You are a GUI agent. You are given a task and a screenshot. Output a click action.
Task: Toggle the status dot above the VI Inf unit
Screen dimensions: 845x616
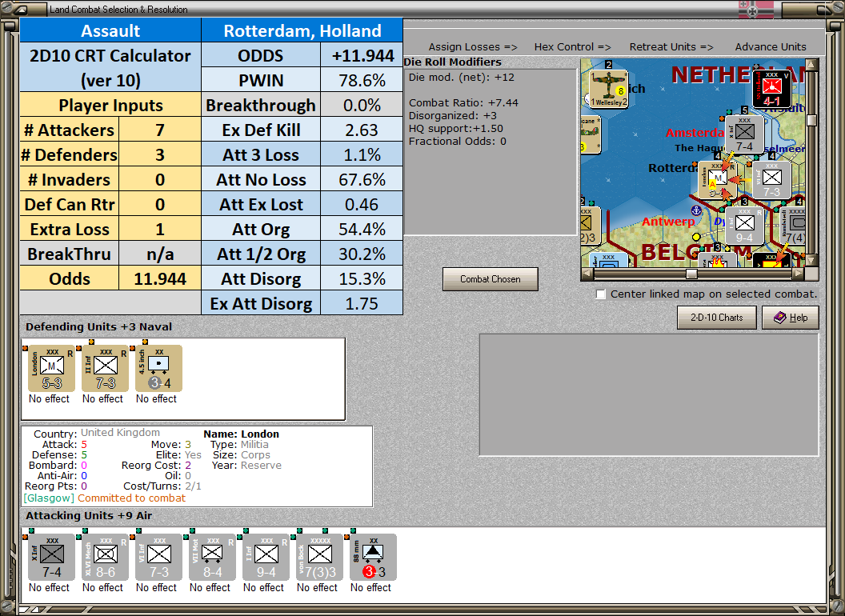139,530
